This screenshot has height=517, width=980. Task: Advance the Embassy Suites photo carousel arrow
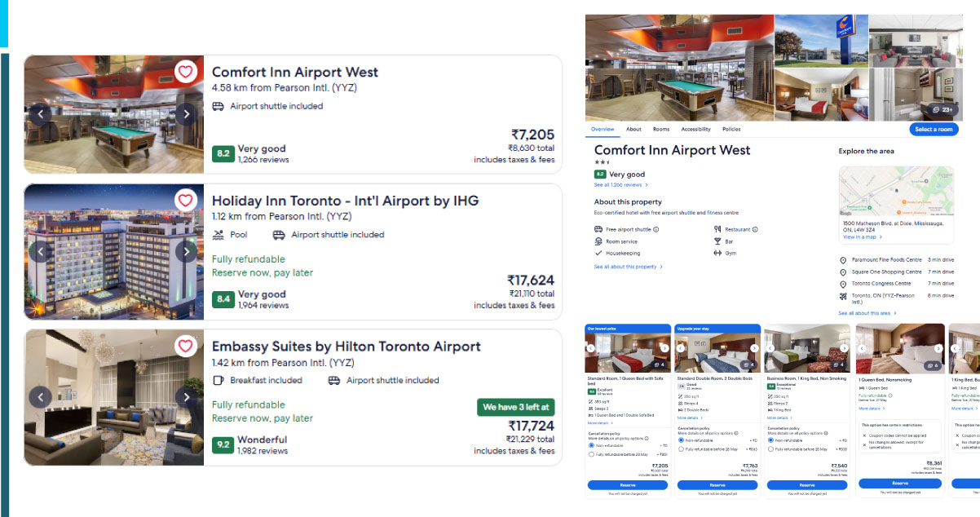click(187, 396)
